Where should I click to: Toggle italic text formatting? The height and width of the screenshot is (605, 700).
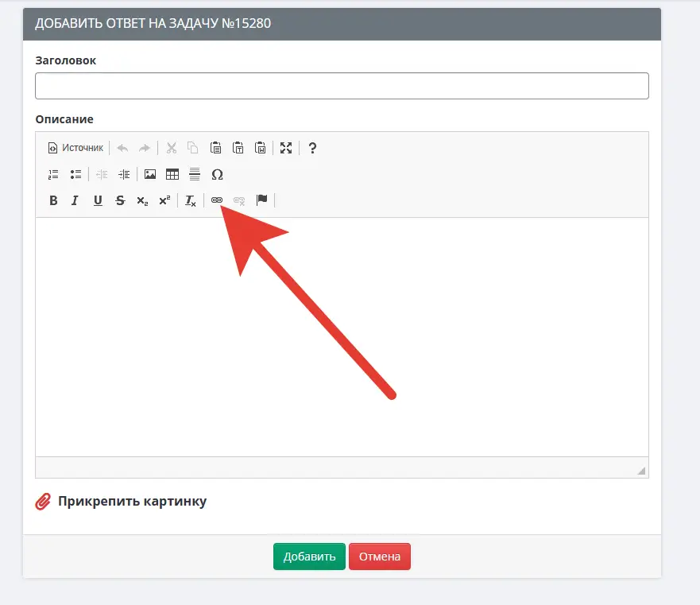tap(75, 200)
